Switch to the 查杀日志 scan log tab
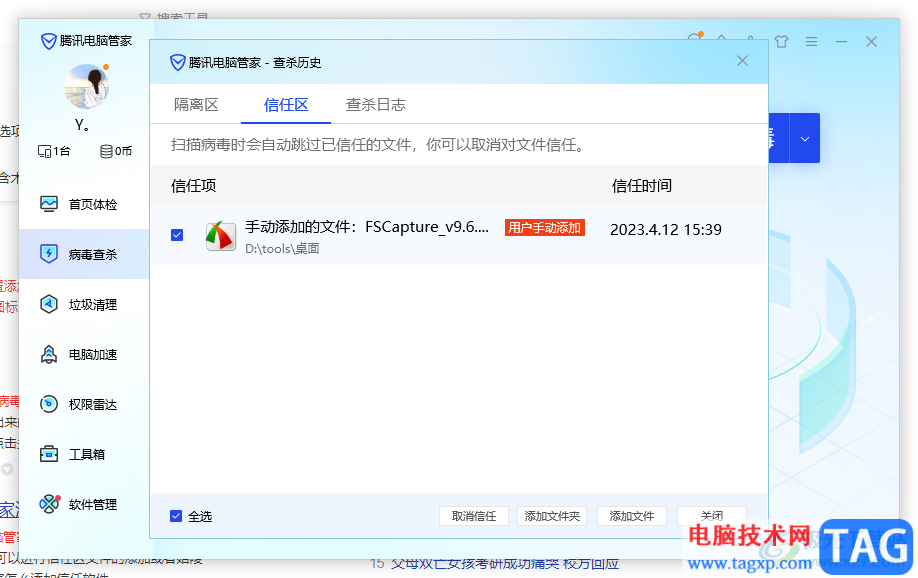The width and height of the screenshot is (918, 578). click(376, 105)
